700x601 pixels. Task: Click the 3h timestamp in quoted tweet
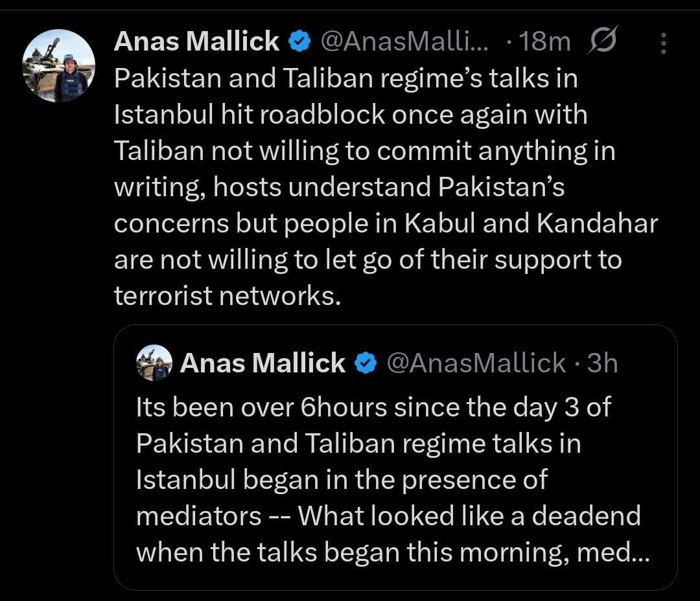click(x=602, y=363)
